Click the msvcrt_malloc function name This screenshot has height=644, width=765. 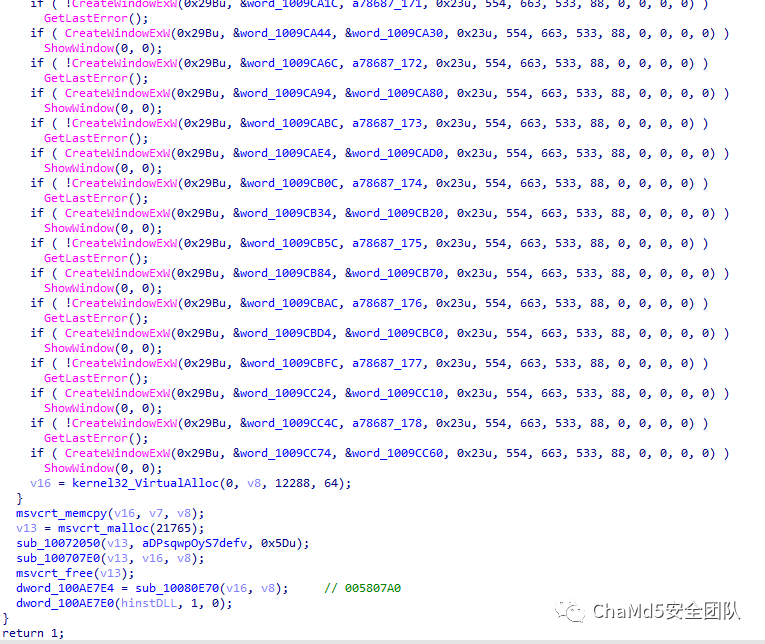click(x=103, y=528)
